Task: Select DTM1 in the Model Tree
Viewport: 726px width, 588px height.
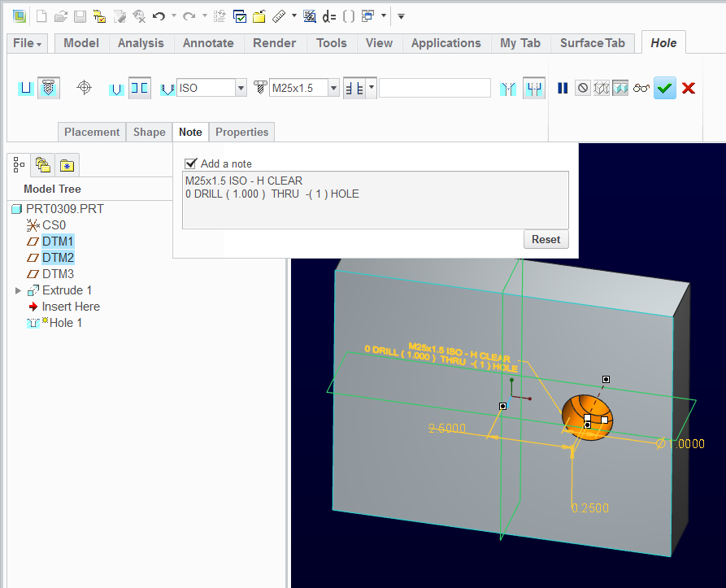Action: tap(58, 242)
